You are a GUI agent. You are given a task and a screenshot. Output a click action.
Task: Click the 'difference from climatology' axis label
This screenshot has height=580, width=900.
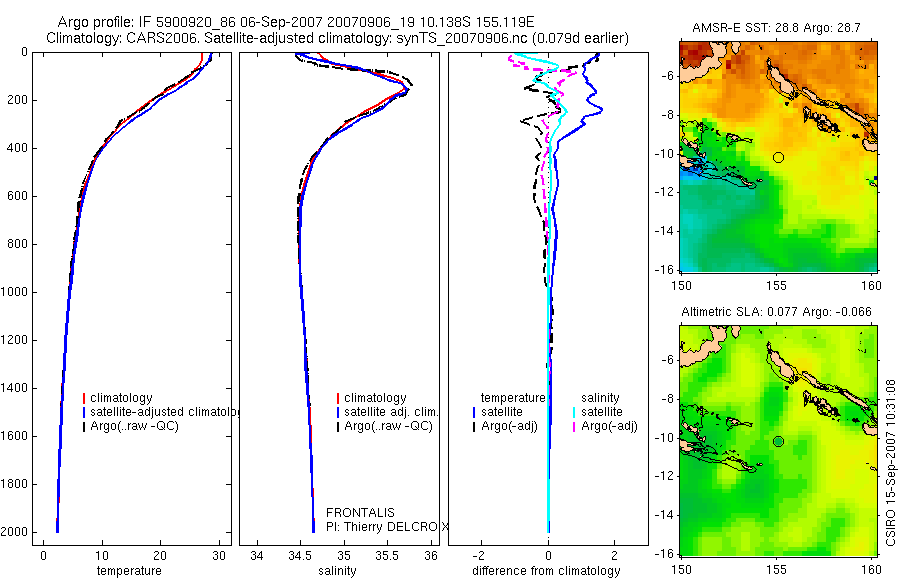(x=546, y=571)
